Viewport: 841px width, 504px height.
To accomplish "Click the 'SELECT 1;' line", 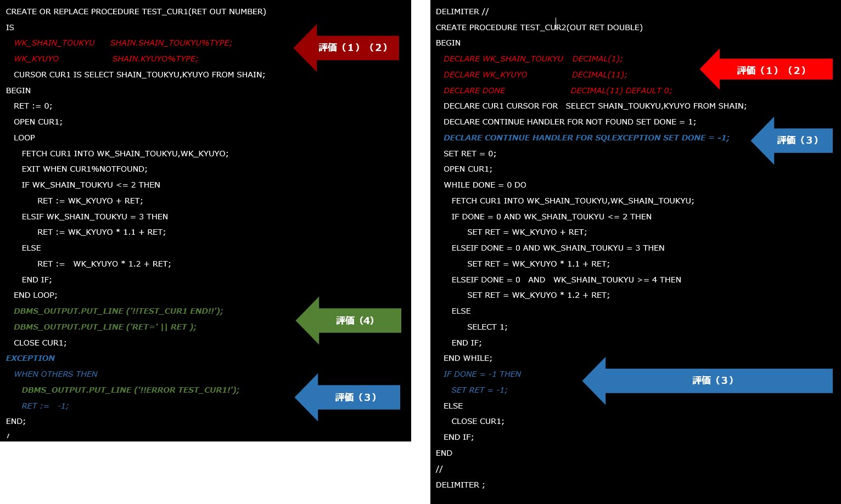I will point(487,327).
